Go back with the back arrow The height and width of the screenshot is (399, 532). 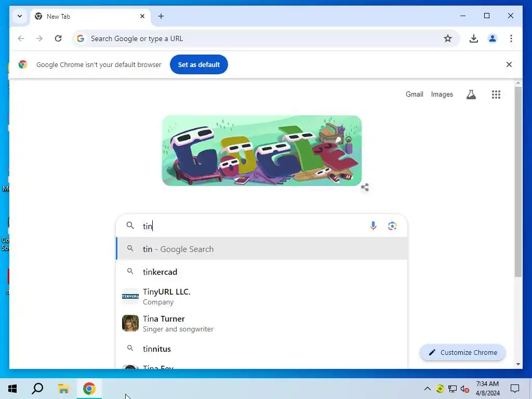point(21,38)
